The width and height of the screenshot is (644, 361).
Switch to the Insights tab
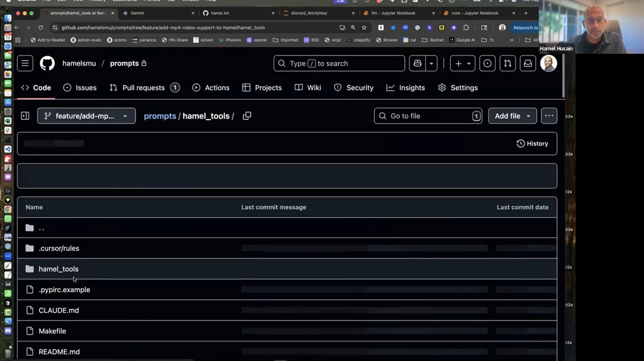[x=406, y=87]
